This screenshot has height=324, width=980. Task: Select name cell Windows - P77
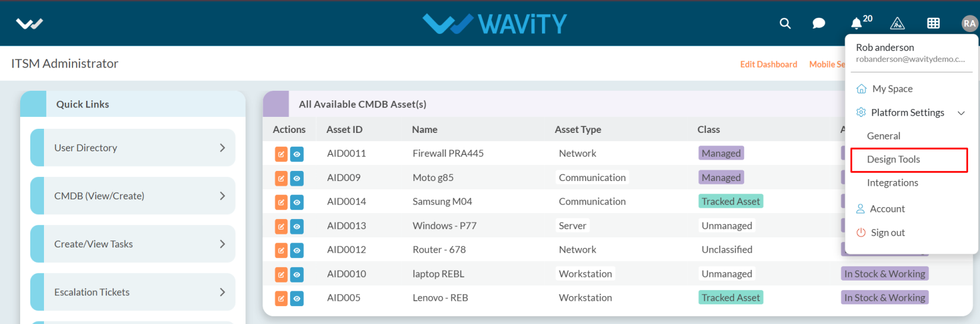[445, 225]
